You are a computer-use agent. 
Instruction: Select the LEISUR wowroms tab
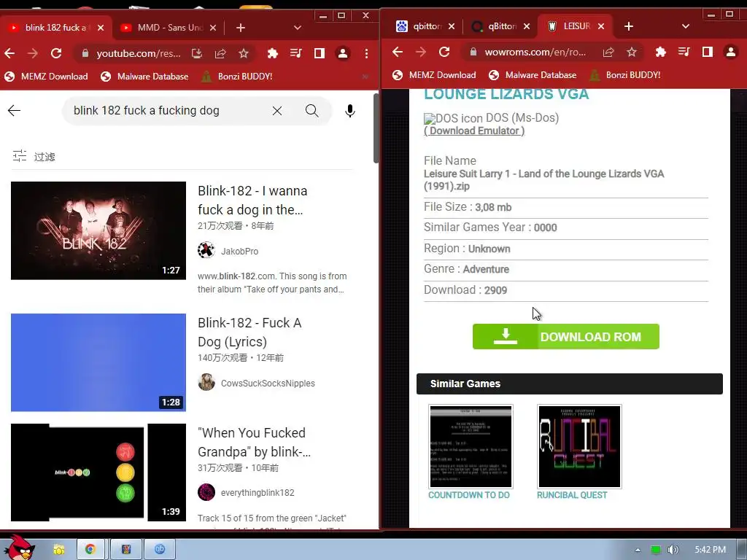pyautogui.click(x=574, y=26)
